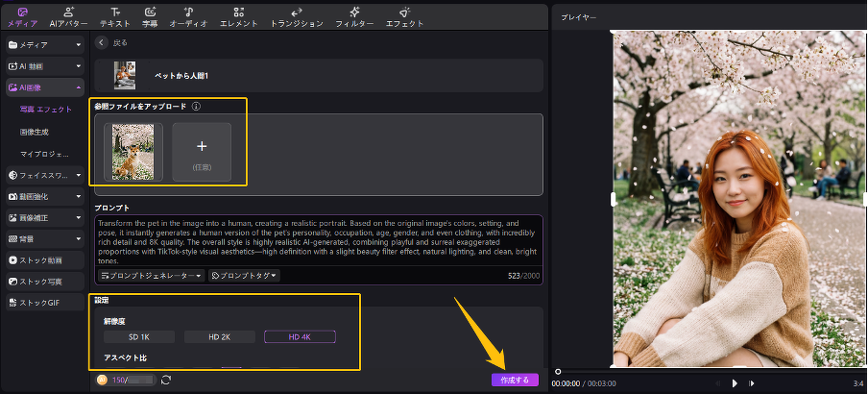
Task: Select HD 4K resolution option
Action: point(300,336)
